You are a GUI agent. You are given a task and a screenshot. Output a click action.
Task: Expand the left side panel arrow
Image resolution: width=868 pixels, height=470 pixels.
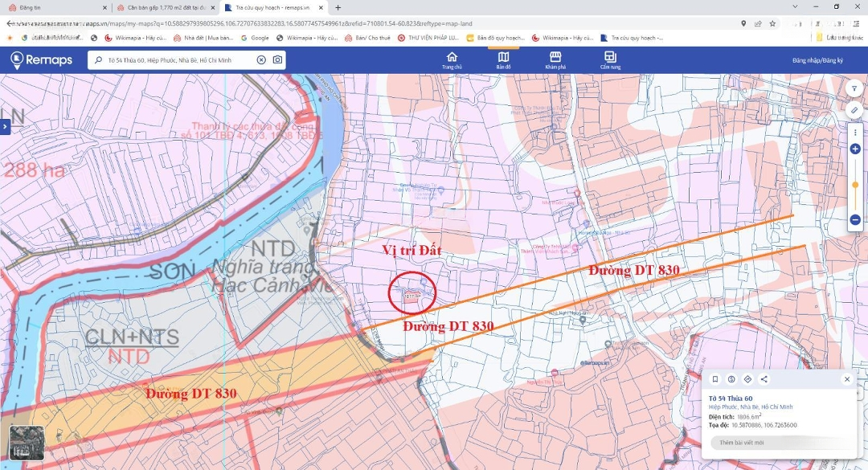tap(4, 126)
